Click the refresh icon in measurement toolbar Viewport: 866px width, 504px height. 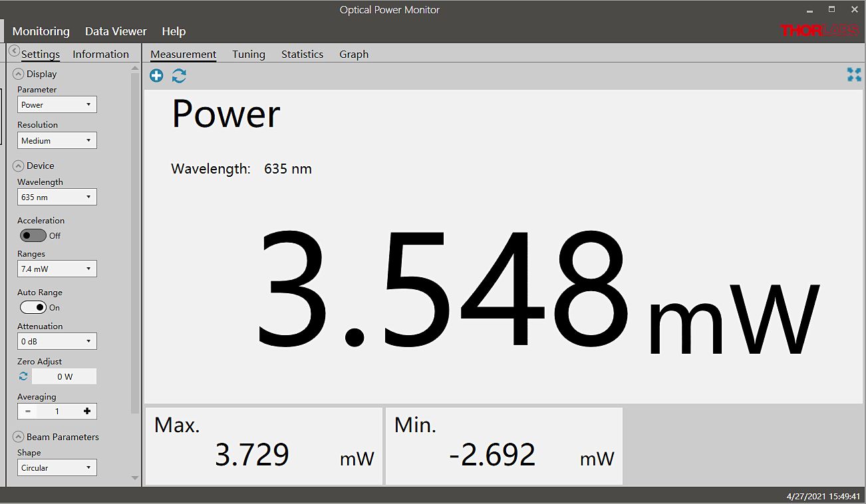click(179, 76)
